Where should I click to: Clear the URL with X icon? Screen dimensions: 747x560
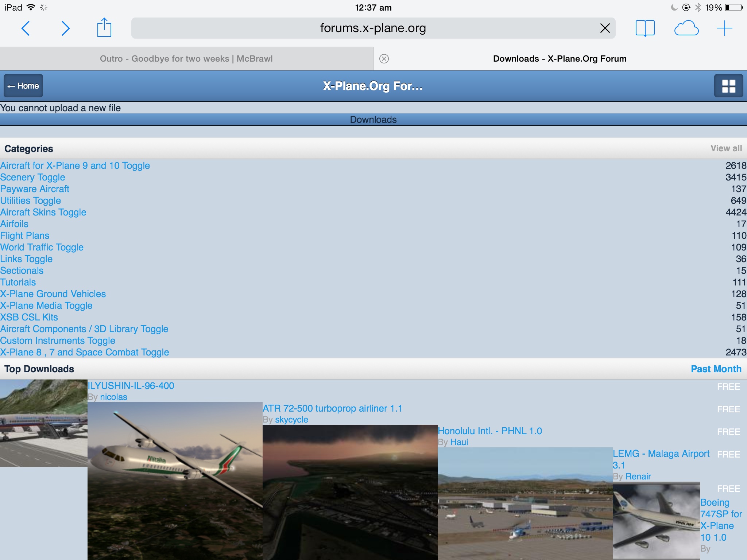pos(605,28)
